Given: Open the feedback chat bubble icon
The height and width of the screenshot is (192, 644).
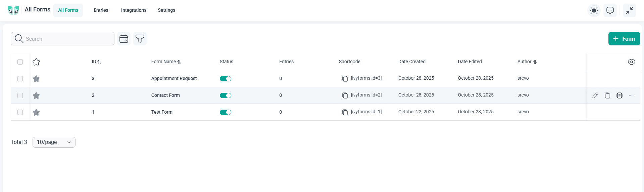Looking at the screenshot, I should click(x=610, y=10).
